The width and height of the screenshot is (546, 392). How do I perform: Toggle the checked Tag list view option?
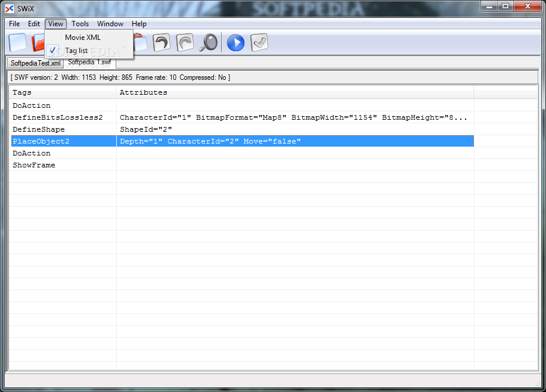coord(89,51)
